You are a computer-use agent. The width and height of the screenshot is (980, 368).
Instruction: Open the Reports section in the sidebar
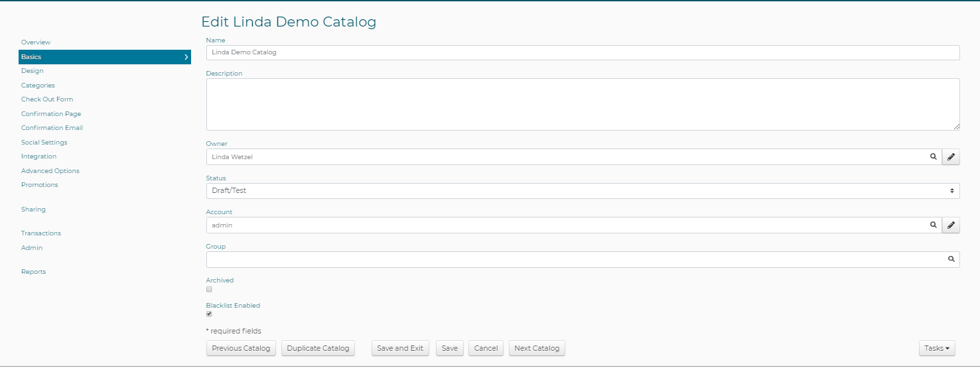coord(33,272)
